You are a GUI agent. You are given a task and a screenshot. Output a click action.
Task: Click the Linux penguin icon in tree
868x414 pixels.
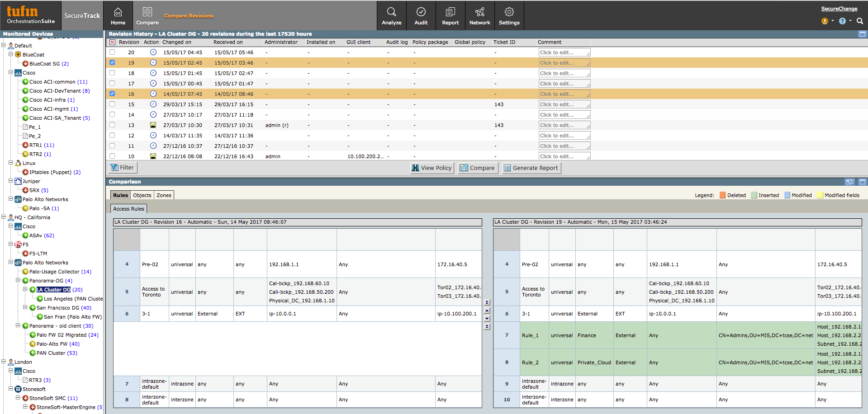pyautogui.click(x=18, y=163)
